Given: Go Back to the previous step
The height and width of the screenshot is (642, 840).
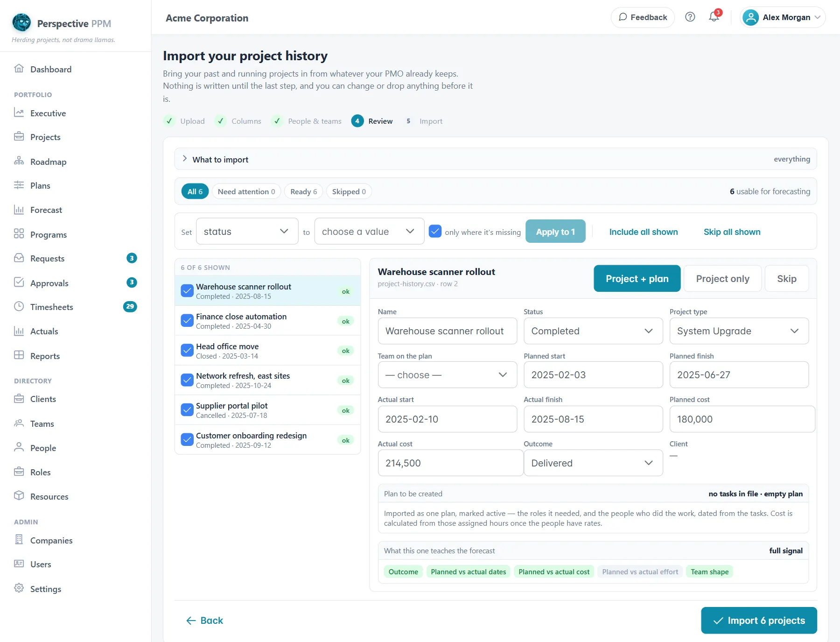Looking at the screenshot, I should [x=205, y=621].
